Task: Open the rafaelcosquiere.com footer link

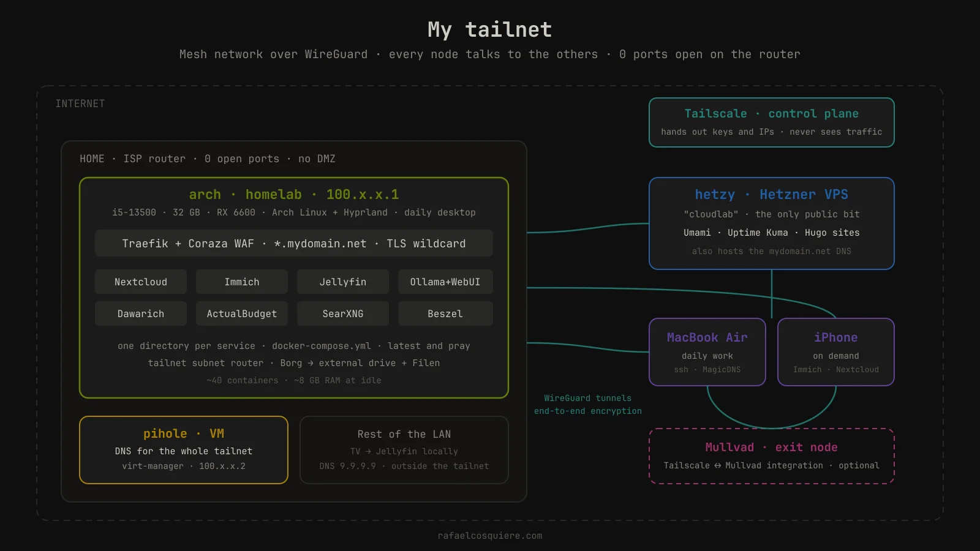Action: tap(490, 536)
